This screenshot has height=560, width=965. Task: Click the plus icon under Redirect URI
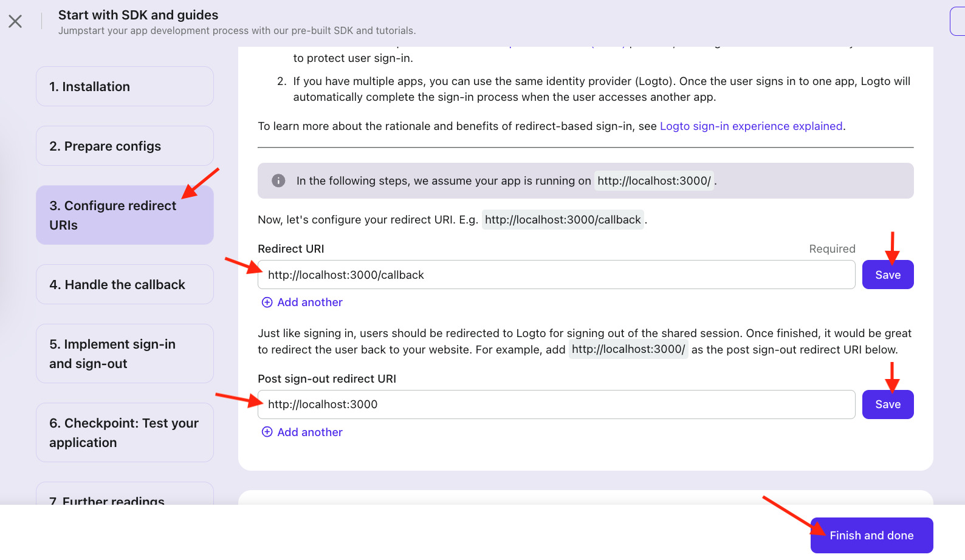pyautogui.click(x=267, y=302)
